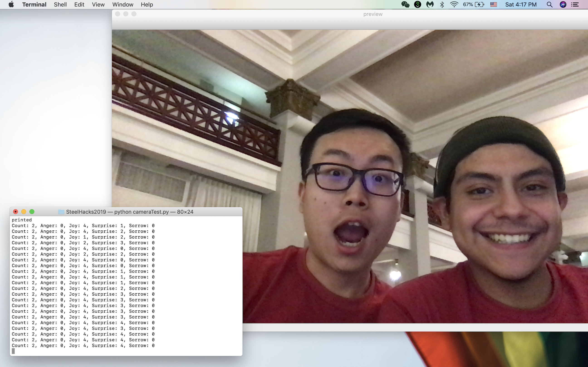The width and height of the screenshot is (588, 367).
Task: Click the SteelHacks2019 folder proxy icon
Action: (x=61, y=212)
